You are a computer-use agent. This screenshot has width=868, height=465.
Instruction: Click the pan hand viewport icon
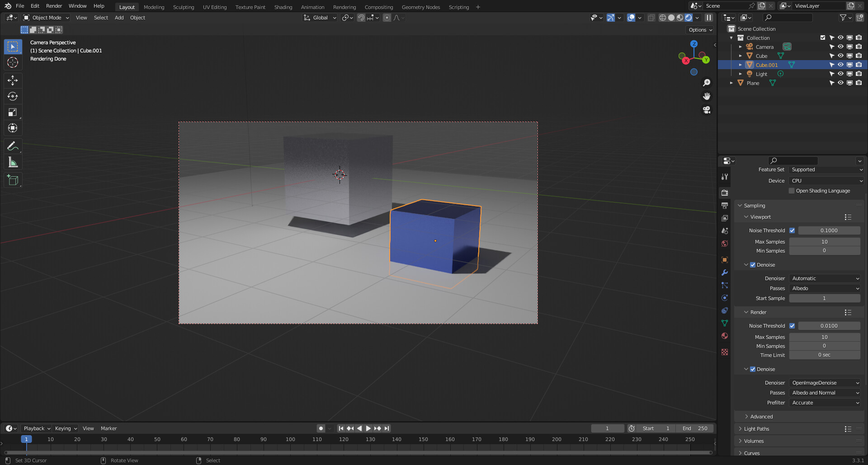(x=707, y=96)
